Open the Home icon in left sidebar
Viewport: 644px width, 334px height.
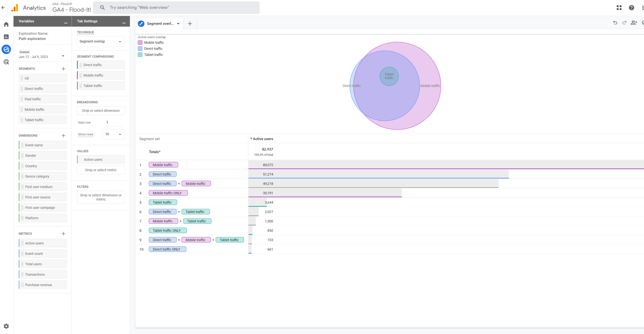point(6,24)
